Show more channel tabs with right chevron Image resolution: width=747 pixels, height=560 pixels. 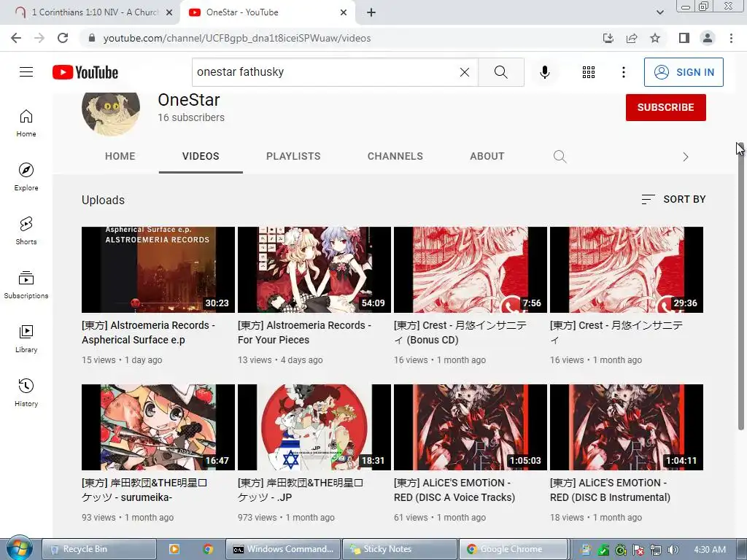(x=685, y=157)
